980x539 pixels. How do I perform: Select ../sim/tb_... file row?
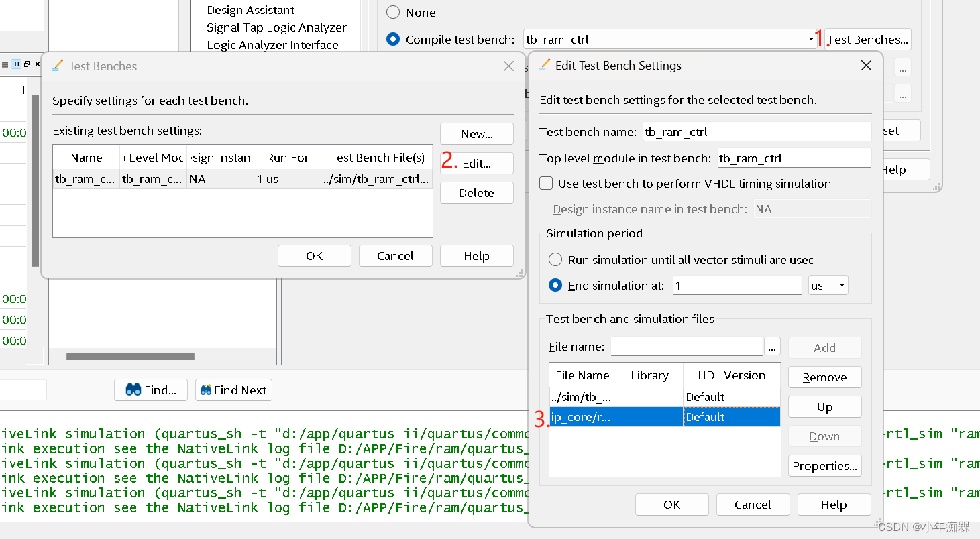(x=665, y=397)
